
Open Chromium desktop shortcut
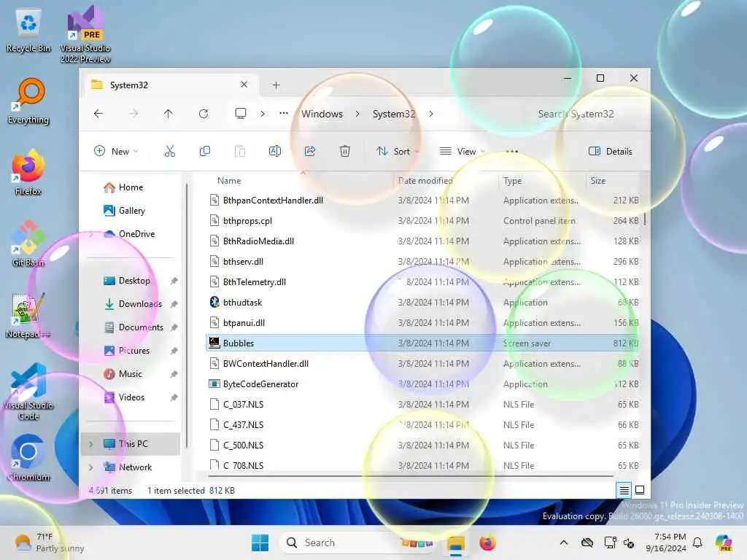tap(28, 458)
